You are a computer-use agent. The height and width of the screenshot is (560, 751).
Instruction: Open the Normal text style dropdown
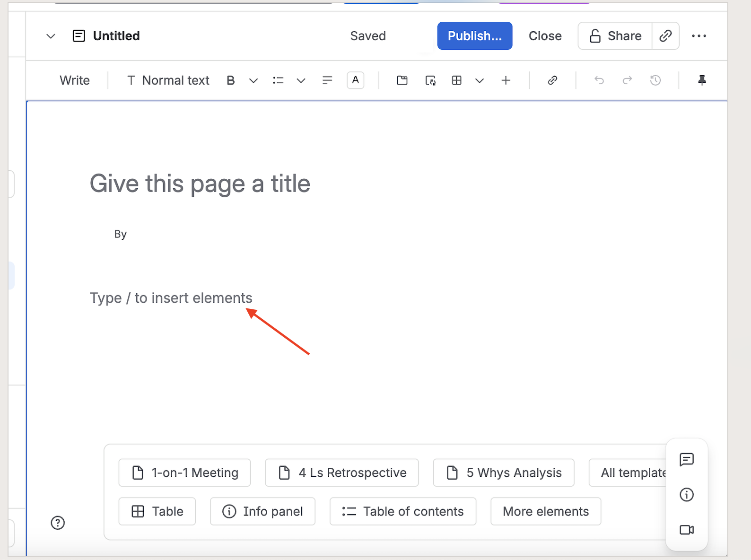(168, 80)
